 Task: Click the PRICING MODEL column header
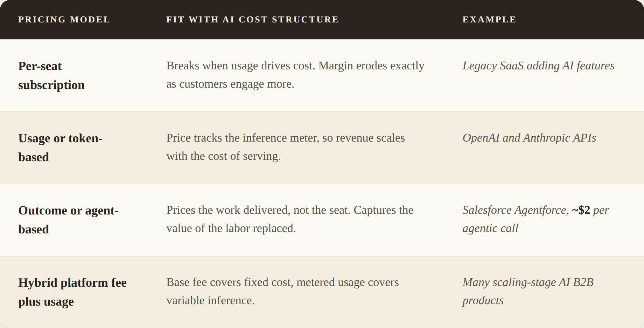pyautogui.click(x=64, y=20)
